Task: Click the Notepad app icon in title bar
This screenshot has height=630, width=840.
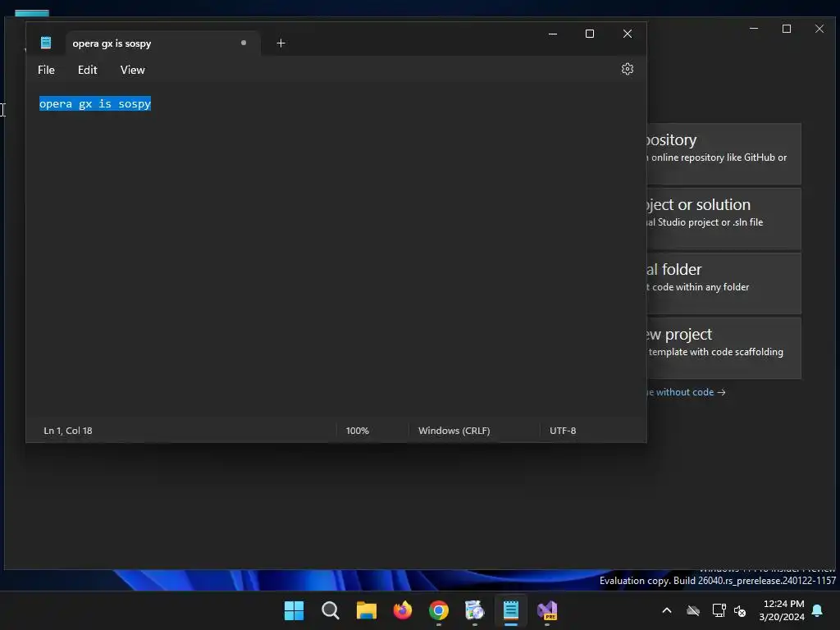Action: pyautogui.click(x=46, y=43)
